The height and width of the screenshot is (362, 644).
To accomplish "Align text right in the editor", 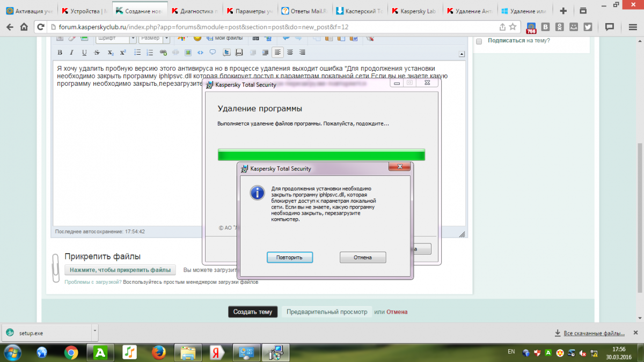I will click(302, 53).
